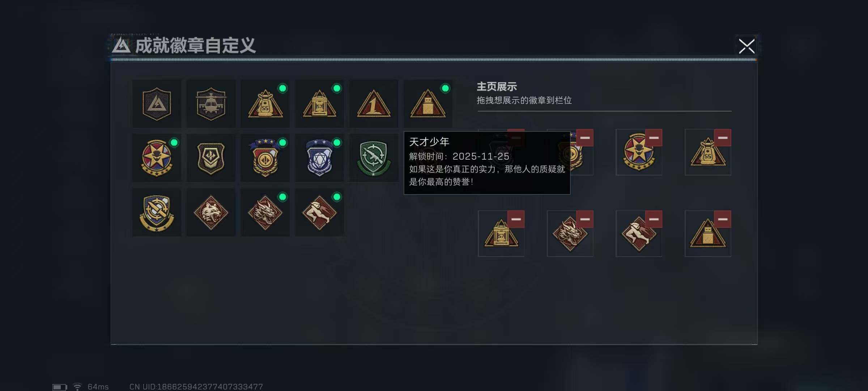Select the number 1 triangle badge
The height and width of the screenshot is (391, 868).
(x=374, y=104)
